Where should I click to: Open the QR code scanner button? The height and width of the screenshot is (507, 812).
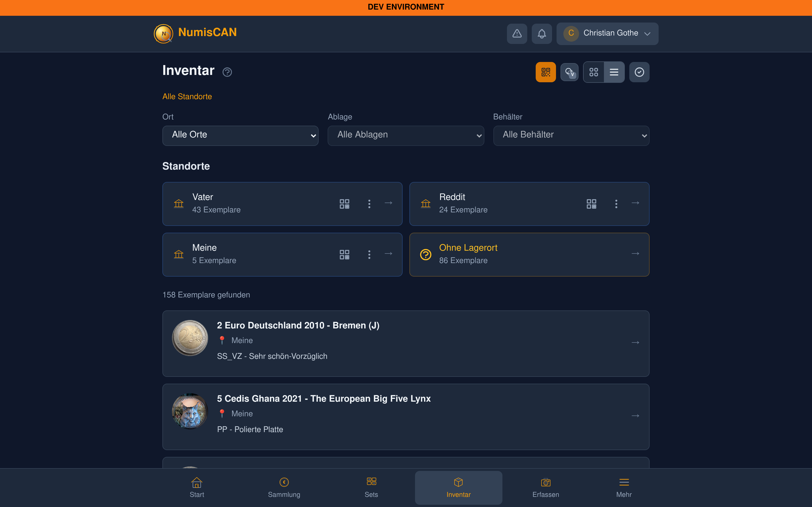click(x=546, y=72)
